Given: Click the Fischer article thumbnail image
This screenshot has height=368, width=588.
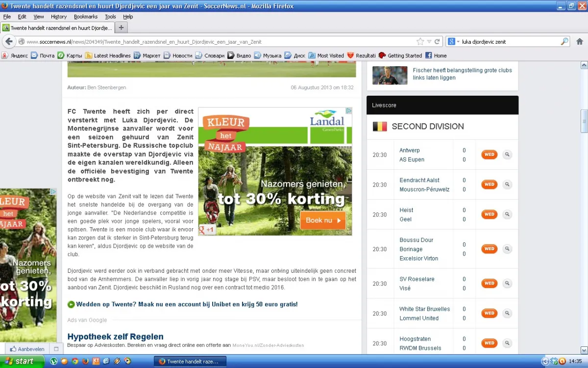Looking at the screenshot, I should (x=390, y=75).
